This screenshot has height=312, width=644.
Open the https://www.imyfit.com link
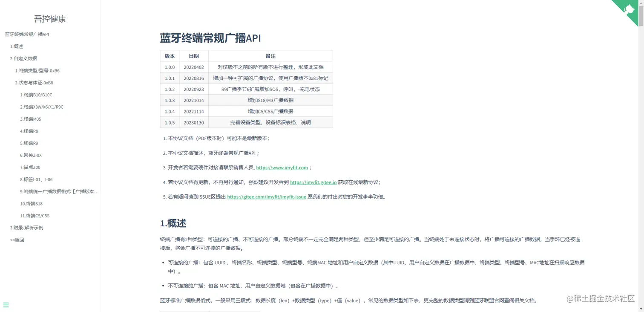[282, 168]
